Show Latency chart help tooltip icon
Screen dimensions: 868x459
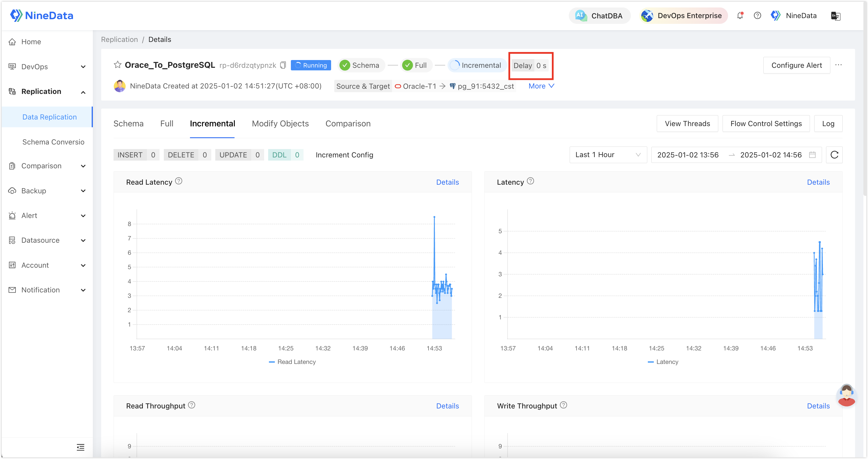click(530, 181)
